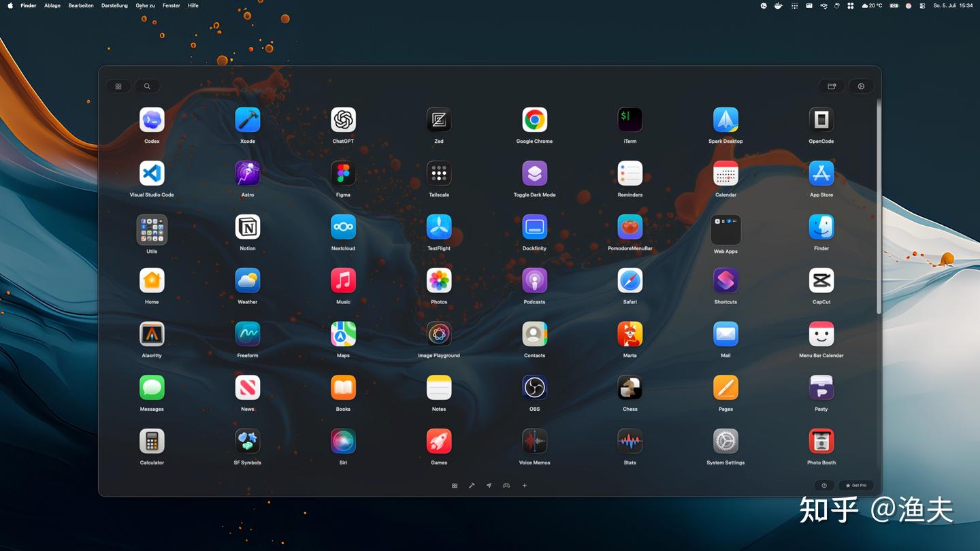This screenshot has width=980, height=551.
Task: Launch Notion
Action: (x=248, y=227)
